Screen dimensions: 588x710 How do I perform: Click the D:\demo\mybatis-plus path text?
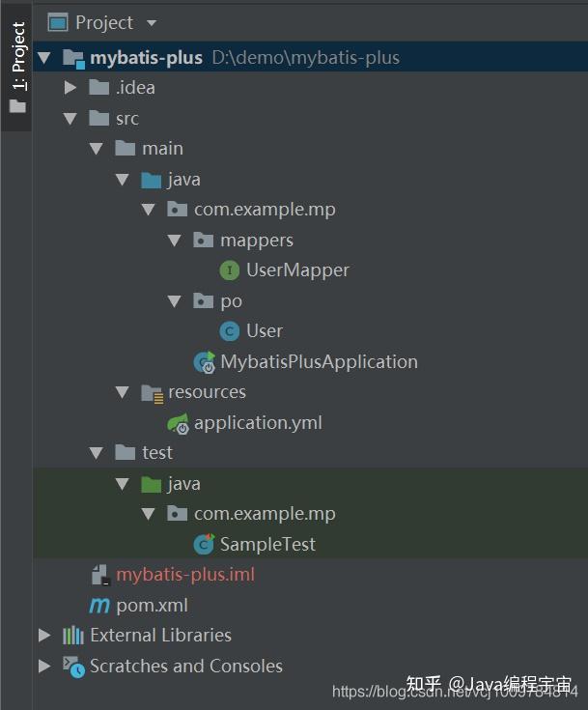pyautogui.click(x=306, y=58)
